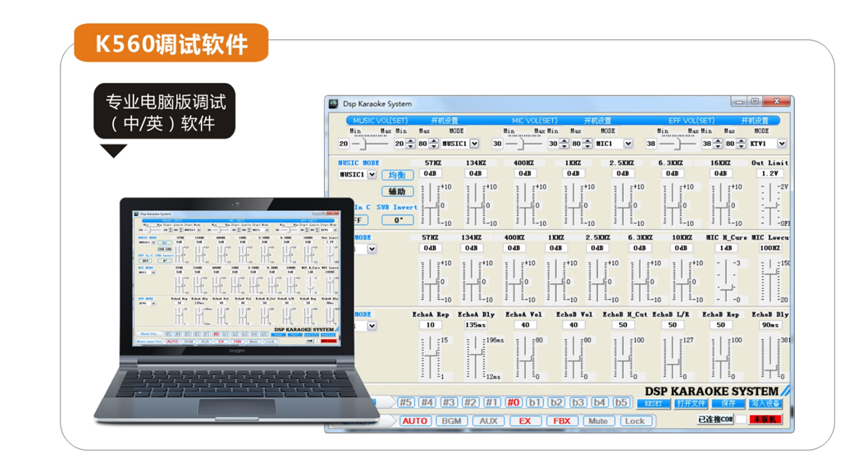Toggle the FBX feedback suppressor

(x=561, y=421)
